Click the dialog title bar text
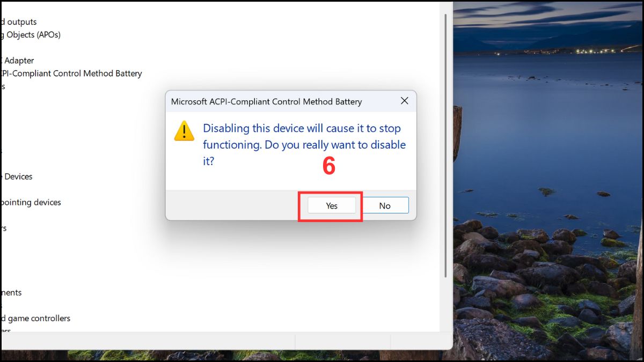644x362 pixels. (x=266, y=101)
